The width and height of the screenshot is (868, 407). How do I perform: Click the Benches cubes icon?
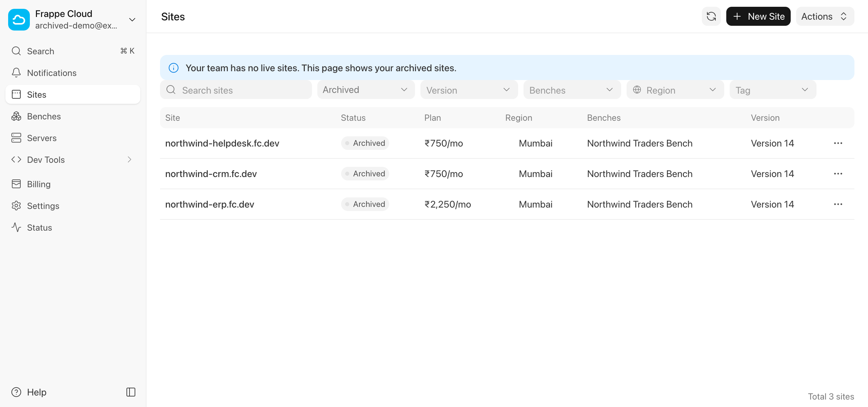(x=16, y=116)
